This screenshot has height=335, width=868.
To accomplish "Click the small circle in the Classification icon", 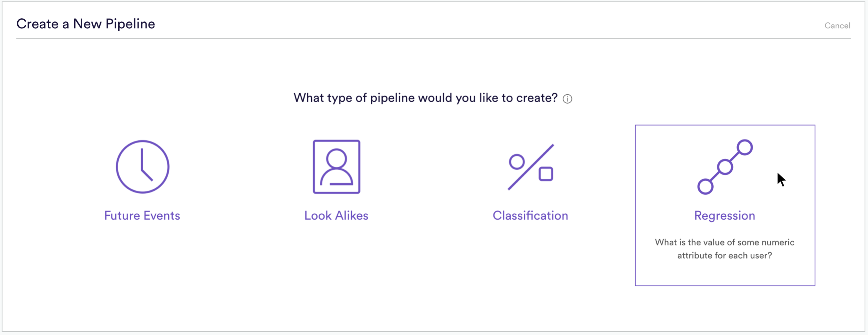I will [x=517, y=162].
